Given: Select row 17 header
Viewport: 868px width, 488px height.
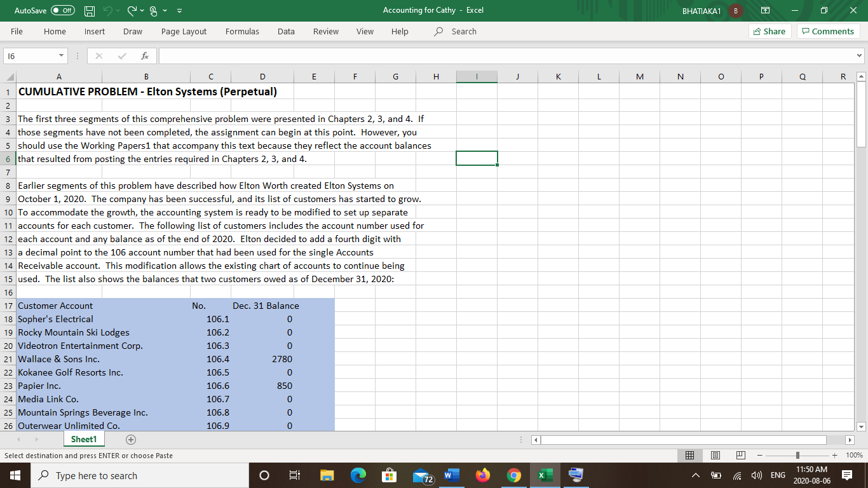Looking at the screenshot, I should pos(8,306).
